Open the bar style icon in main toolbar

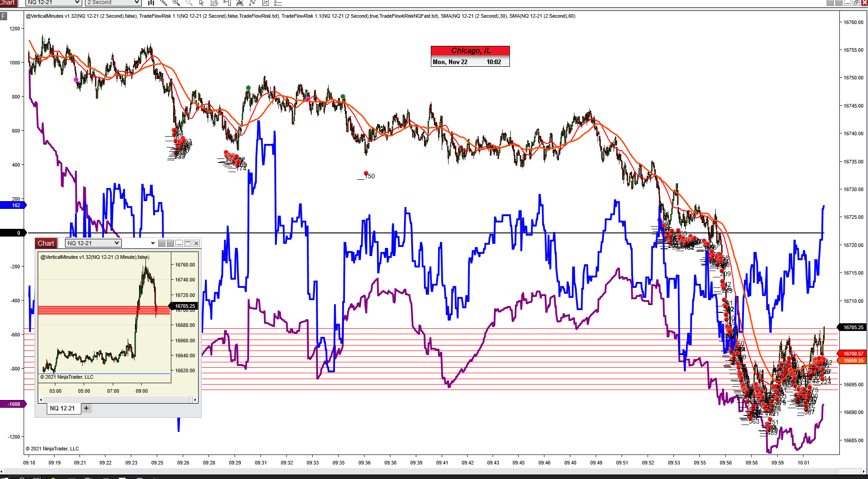151,3
